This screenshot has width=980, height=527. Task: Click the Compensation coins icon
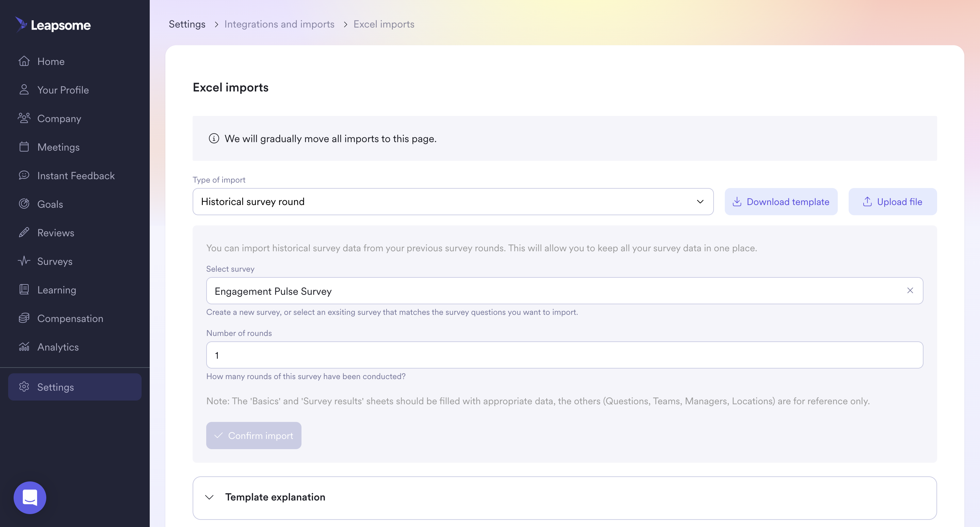24,318
